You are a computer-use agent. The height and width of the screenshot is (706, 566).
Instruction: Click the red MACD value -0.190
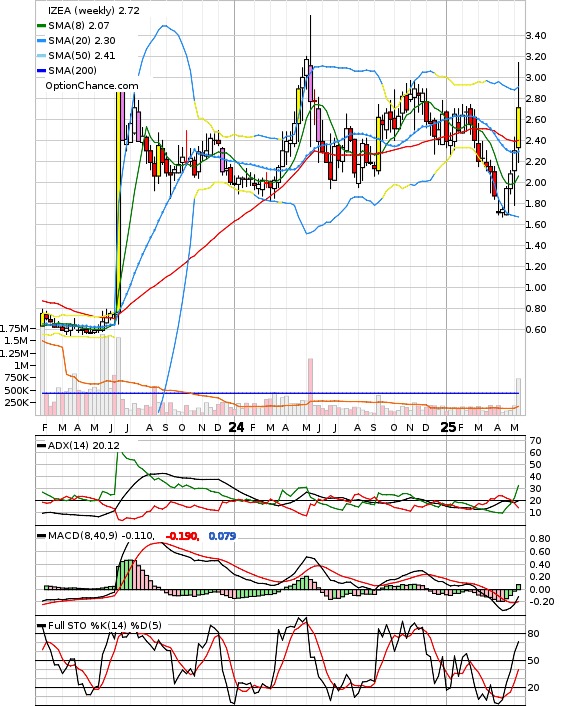[182, 536]
